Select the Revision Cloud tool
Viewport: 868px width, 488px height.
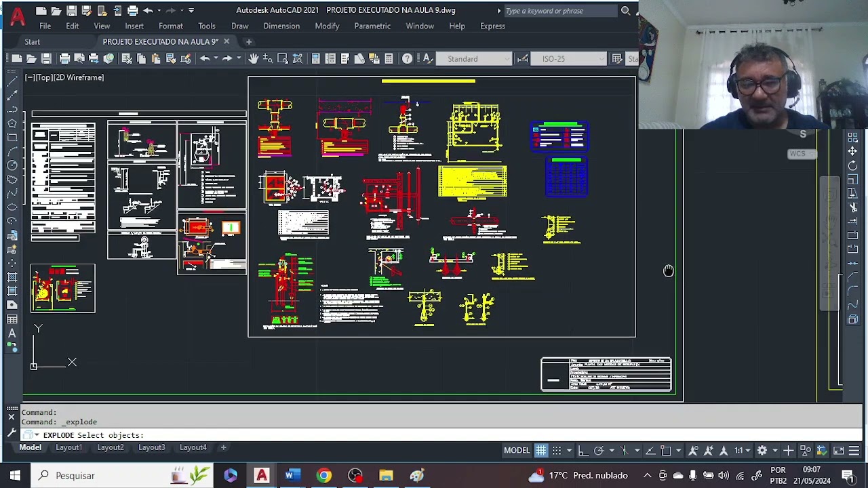tap(12, 180)
